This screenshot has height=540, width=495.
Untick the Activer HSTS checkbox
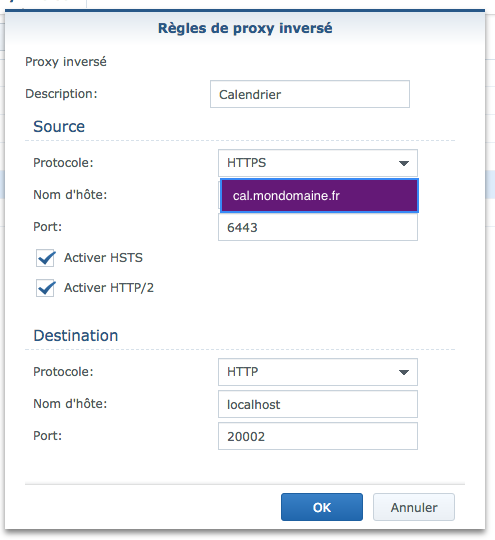pyautogui.click(x=45, y=258)
